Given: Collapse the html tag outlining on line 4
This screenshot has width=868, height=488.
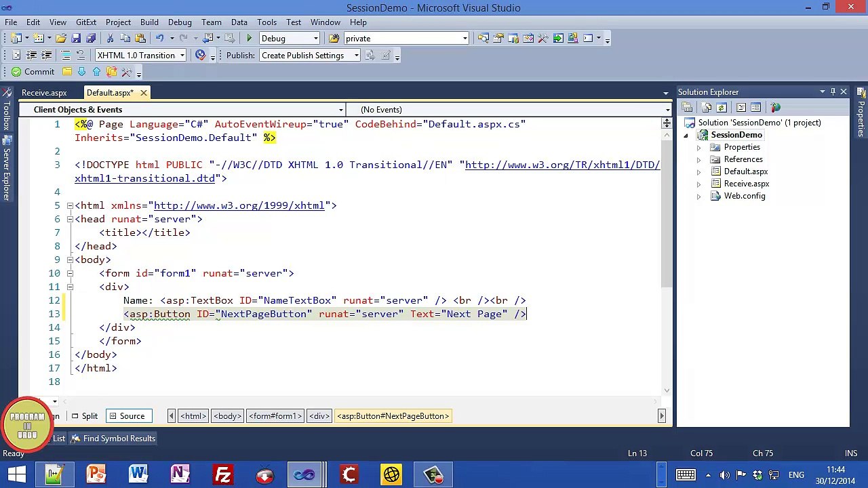Looking at the screenshot, I should pyautogui.click(x=70, y=205).
